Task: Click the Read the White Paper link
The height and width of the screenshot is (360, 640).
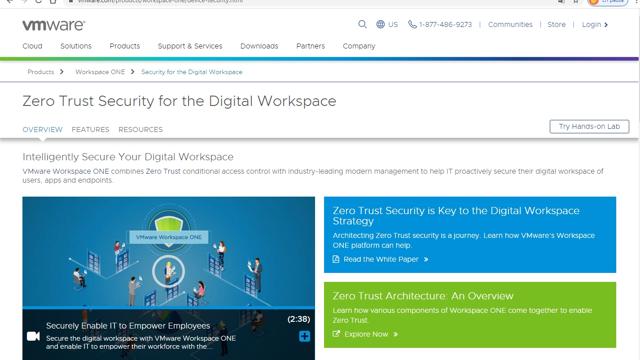Action: point(381,259)
